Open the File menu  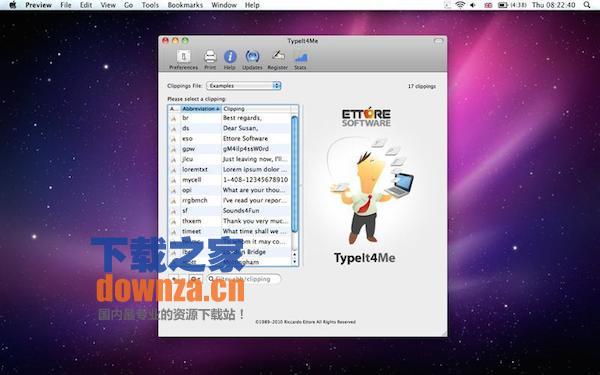pyautogui.click(x=66, y=5)
